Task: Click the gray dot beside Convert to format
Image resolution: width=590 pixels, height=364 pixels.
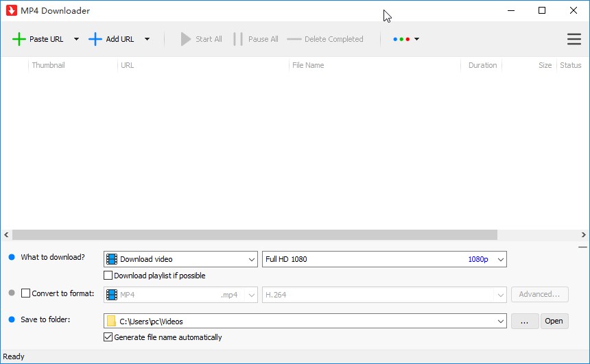Action: 12,293
